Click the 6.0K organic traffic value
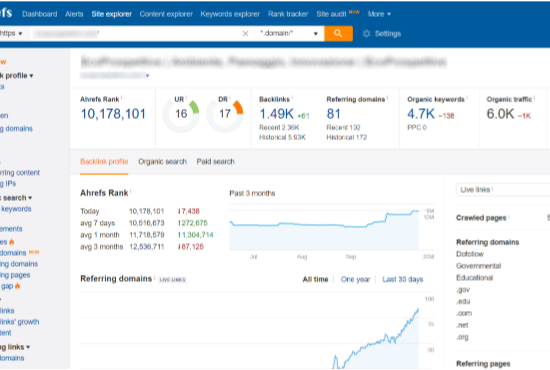 500,114
